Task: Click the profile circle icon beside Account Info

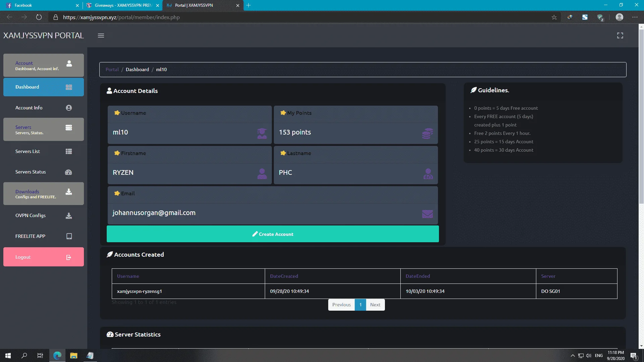Action: [x=69, y=108]
